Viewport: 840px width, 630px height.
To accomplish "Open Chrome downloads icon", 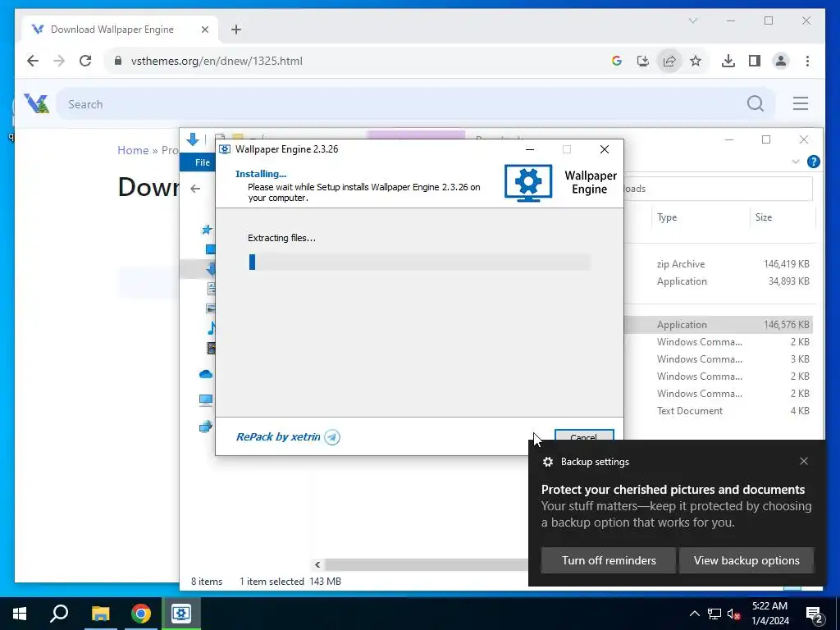I will point(728,61).
